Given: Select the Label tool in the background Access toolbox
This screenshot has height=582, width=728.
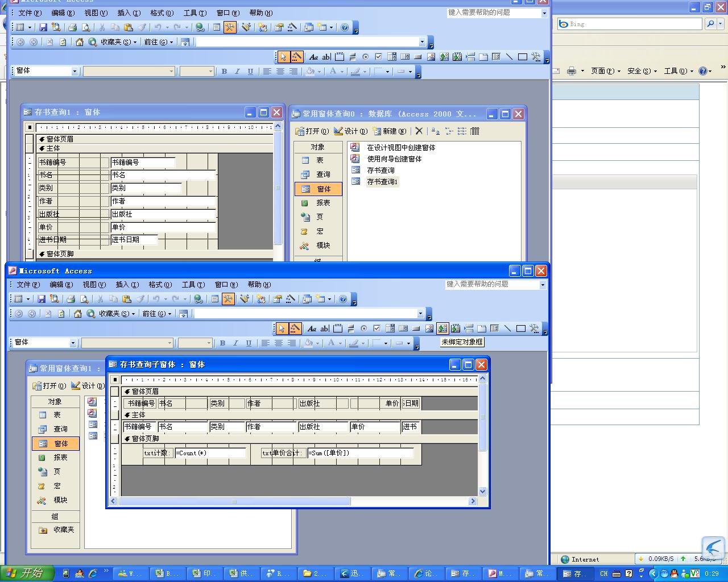Looking at the screenshot, I should pyautogui.click(x=313, y=57).
